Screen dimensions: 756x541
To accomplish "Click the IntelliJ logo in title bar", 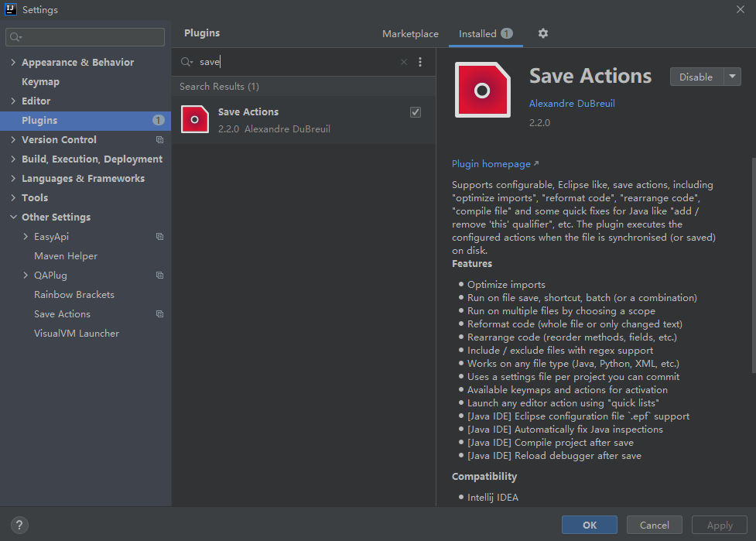I will tap(11, 9).
